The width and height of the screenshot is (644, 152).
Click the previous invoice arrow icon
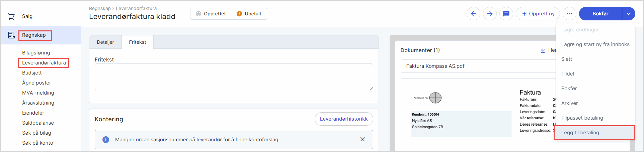tap(473, 14)
